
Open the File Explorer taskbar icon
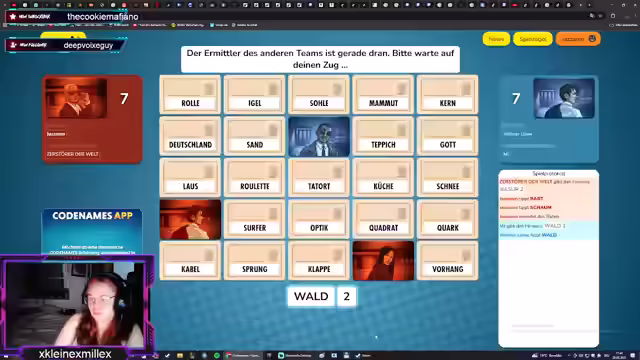point(180,356)
